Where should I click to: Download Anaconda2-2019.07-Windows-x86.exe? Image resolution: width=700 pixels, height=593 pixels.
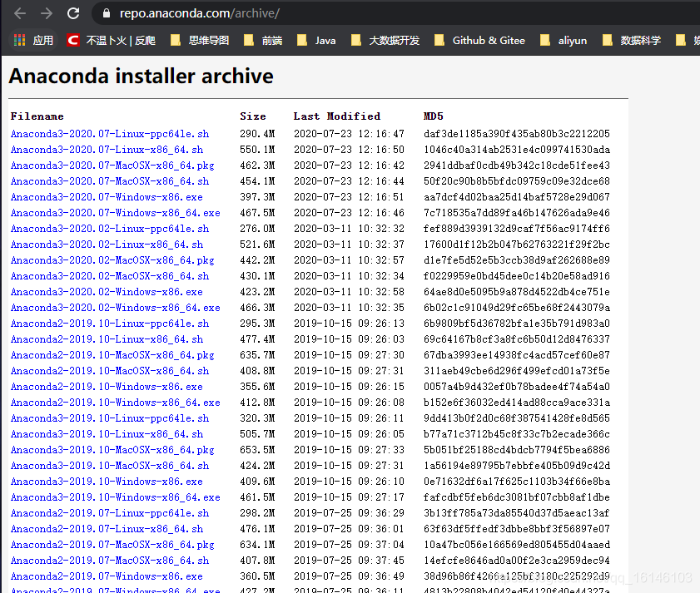point(107,576)
